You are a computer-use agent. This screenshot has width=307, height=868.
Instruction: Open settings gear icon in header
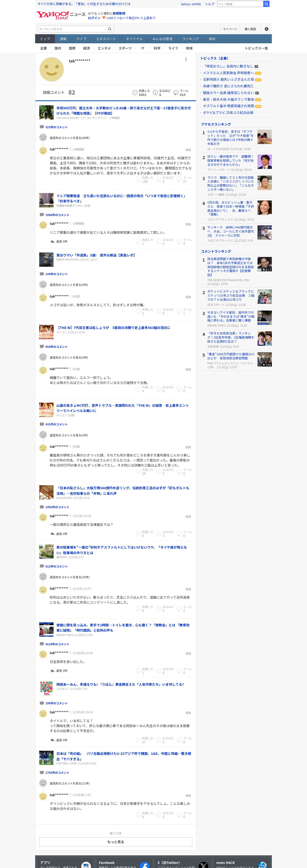(267, 29)
